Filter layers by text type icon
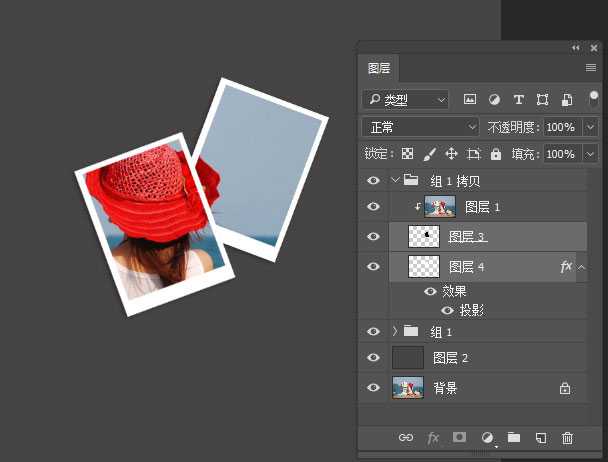The width and height of the screenshot is (608, 462). click(518, 100)
